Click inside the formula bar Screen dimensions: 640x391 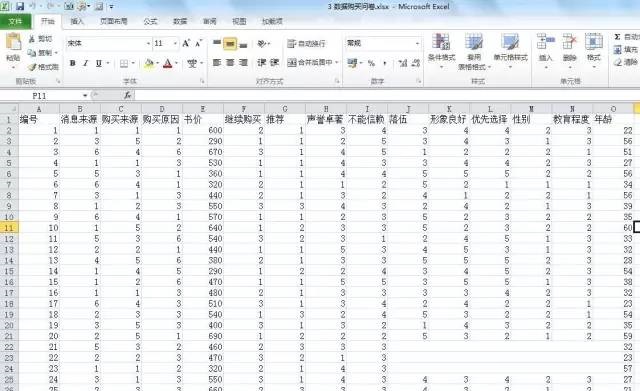[x=386, y=96]
